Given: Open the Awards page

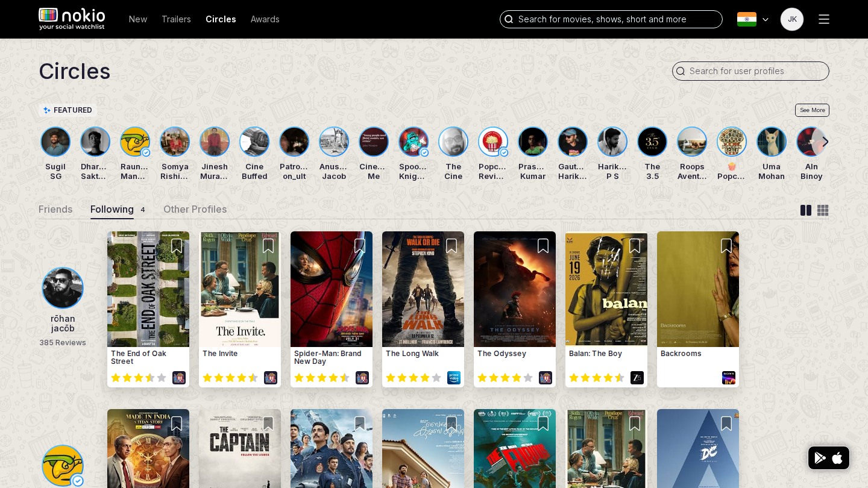Looking at the screenshot, I should (265, 19).
